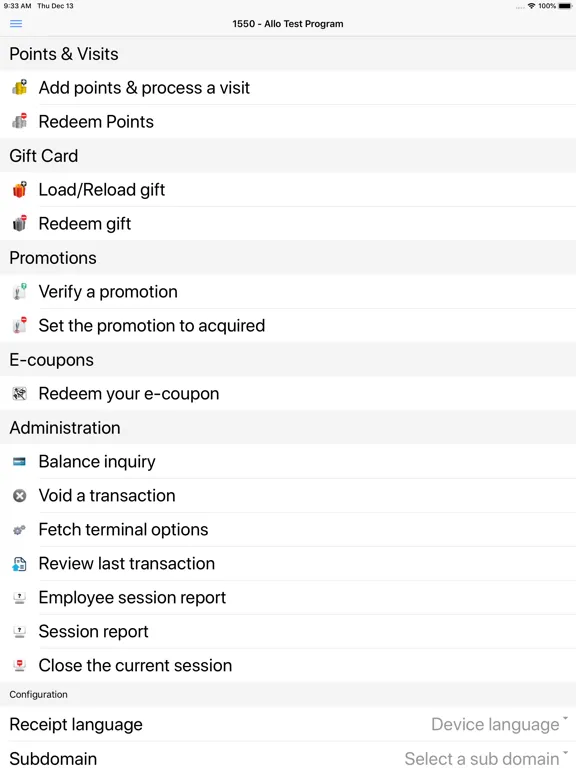Open the Subdomain selection dropdown
This screenshot has width=576, height=768.
288,757
